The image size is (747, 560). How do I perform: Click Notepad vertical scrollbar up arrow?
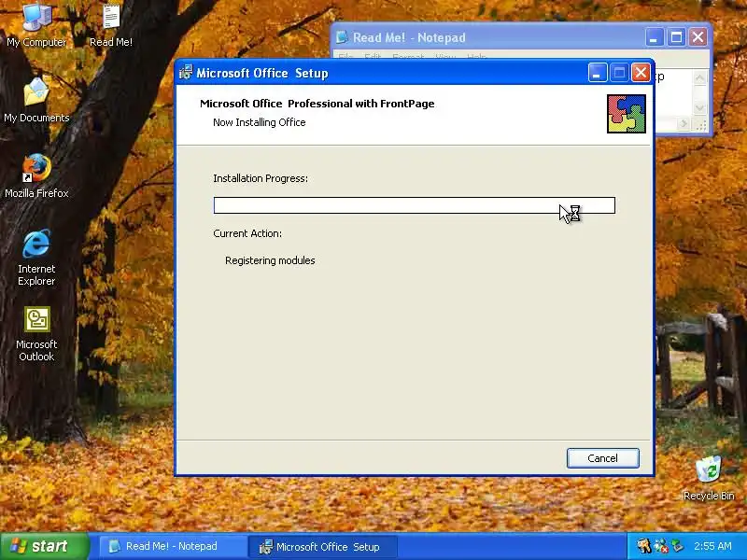tap(699, 77)
